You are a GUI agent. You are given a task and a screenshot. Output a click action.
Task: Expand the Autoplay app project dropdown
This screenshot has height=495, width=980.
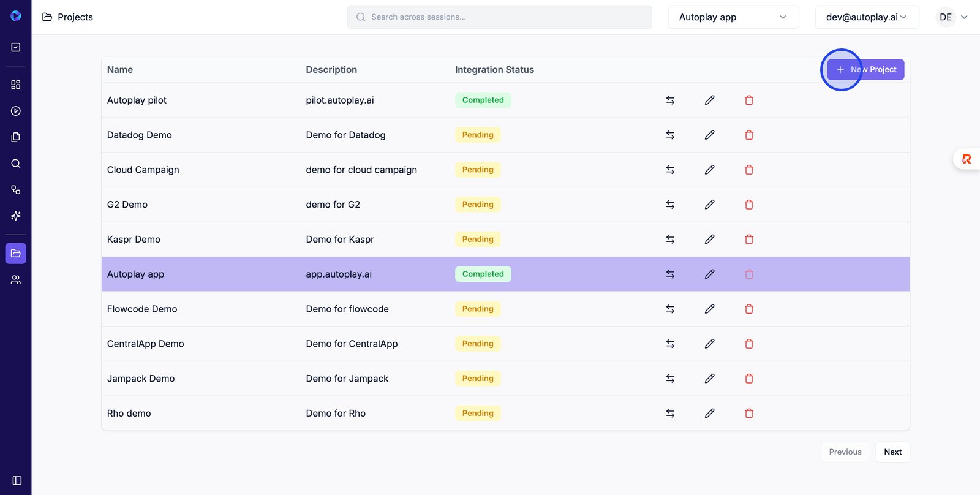(x=733, y=17)
